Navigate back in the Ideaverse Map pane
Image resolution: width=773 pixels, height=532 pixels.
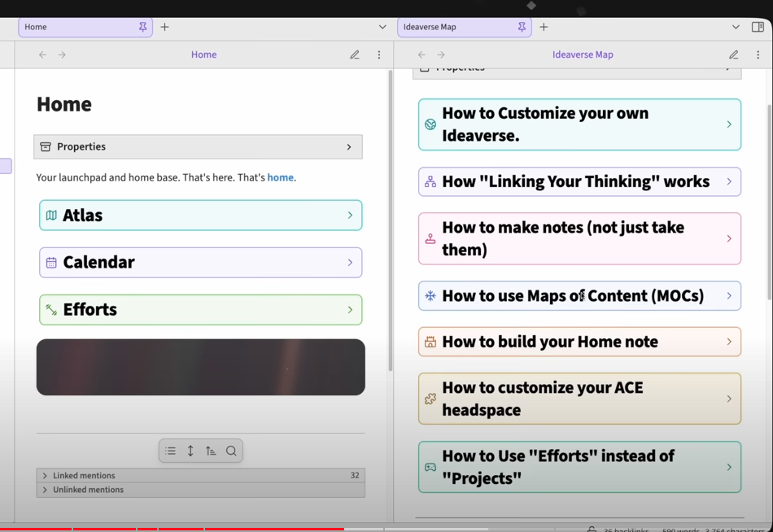coord(421,55)
